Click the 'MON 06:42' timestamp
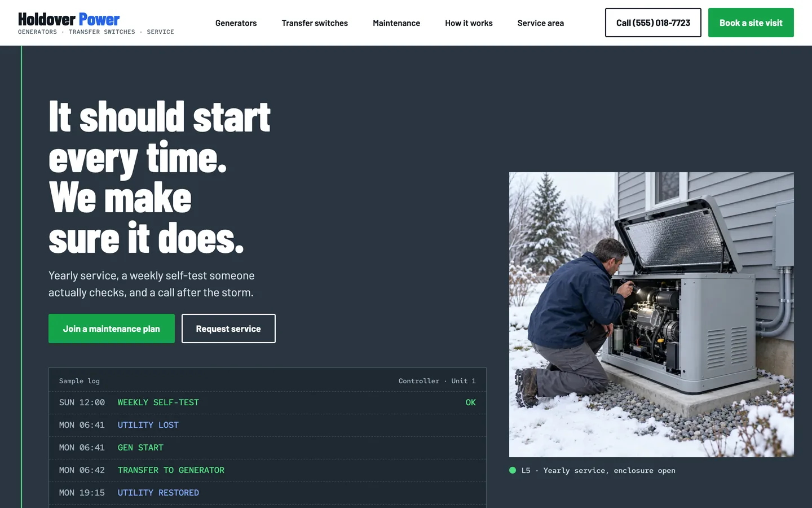 click(82, 470)
